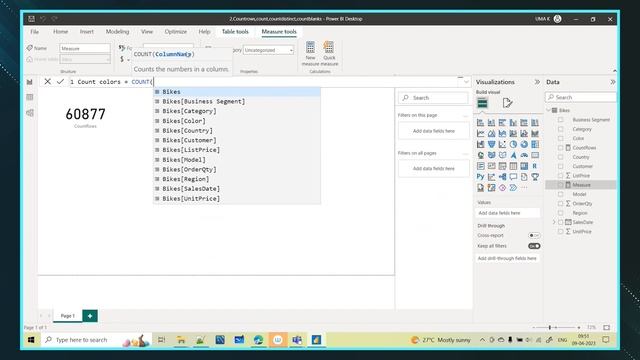
Task: Check the Category field checkbox
Action: 560,129
